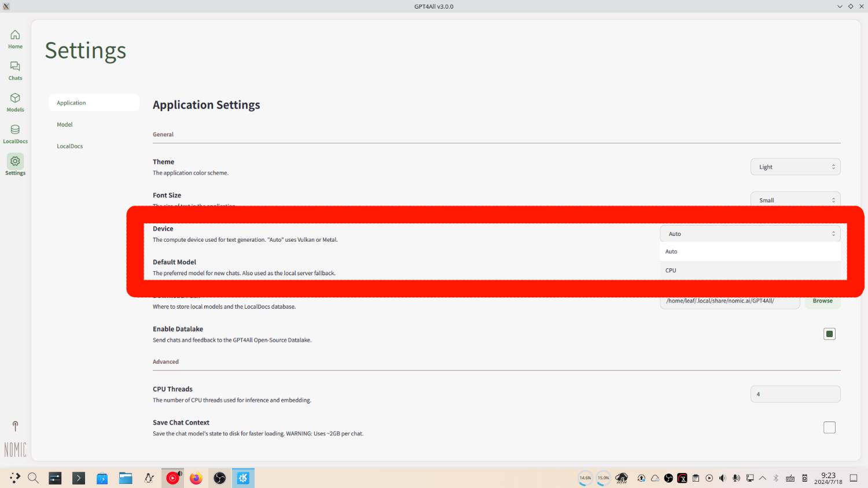Open the LocalDocs view in left sidebar
This screenshot has width=868, height=488.
pyautogui.click(x=15, y=134)
